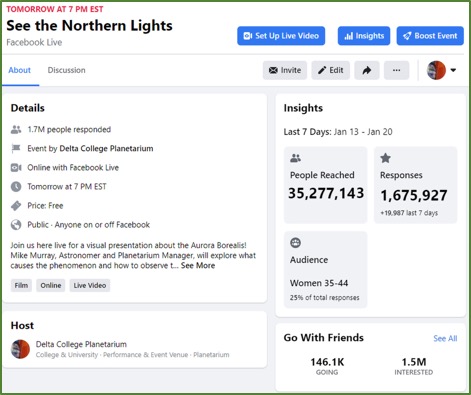The image size is (471, 395).
Task: Click the share arrow icon button
Action: [x=367, y=70]
